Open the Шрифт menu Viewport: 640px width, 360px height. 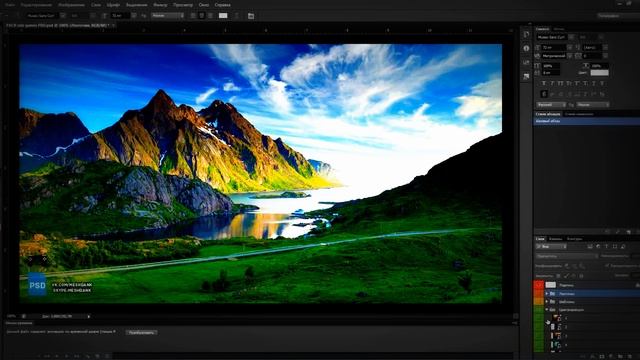click(113, 5)
